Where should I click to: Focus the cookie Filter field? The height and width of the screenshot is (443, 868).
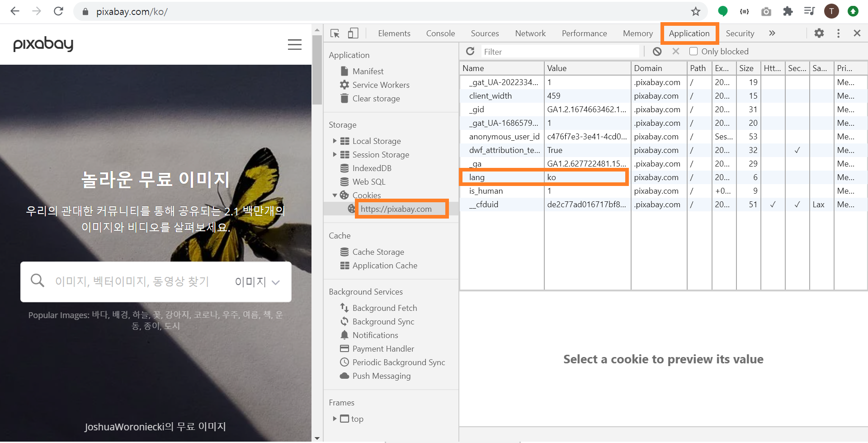[x=561, y=52]
